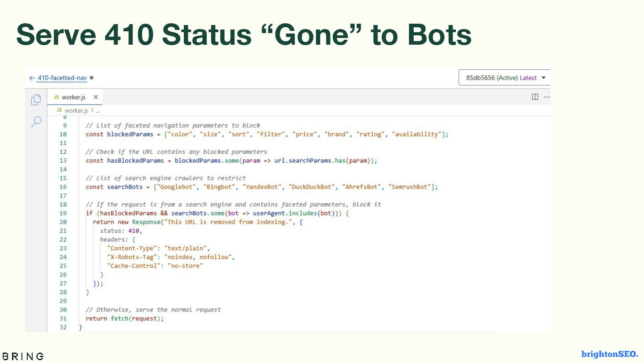The image size is (644, 362).
Task: Open the Search magnifier in the sidebar
Action: click(x=36, y=122)
